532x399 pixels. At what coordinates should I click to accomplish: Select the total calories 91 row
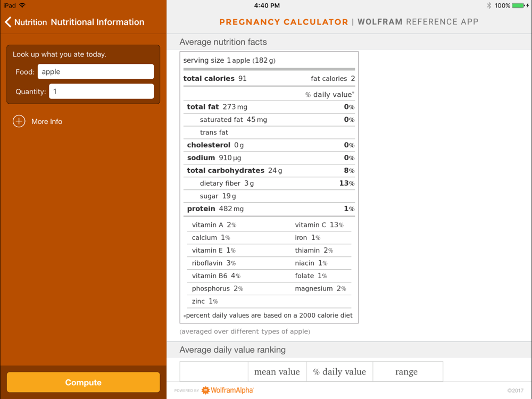pos(215,78)
